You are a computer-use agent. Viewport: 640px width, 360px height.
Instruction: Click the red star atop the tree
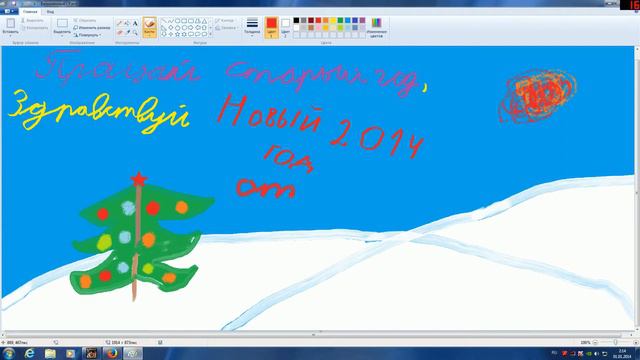(139, 179)
